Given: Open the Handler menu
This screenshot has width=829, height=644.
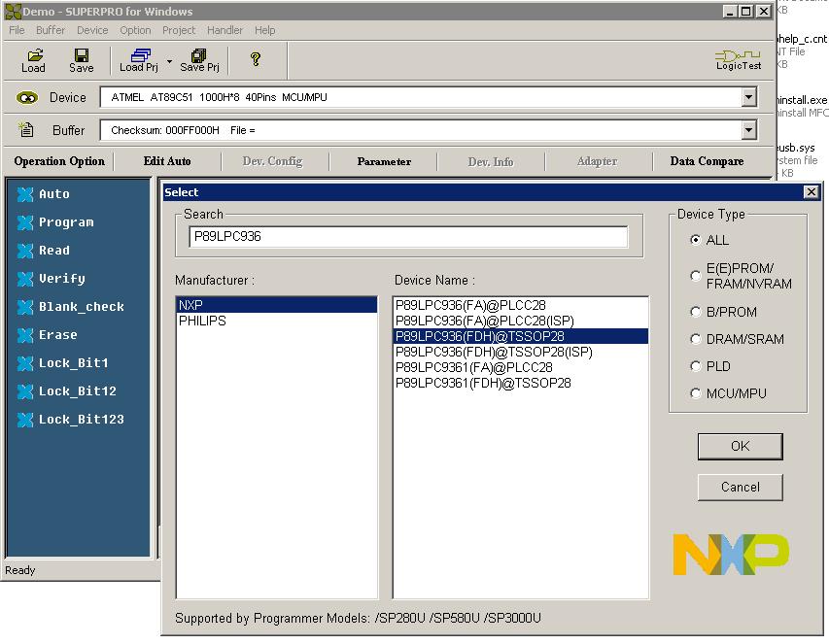Looking at the screenshot, I should (x=225, y=30).
